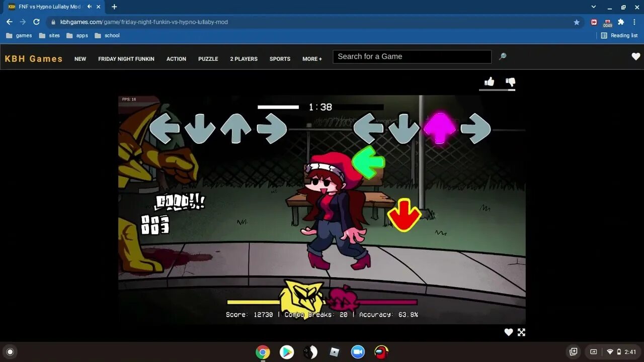
Task: Click the falling red down arrow note
Action: tap(404, 215)
